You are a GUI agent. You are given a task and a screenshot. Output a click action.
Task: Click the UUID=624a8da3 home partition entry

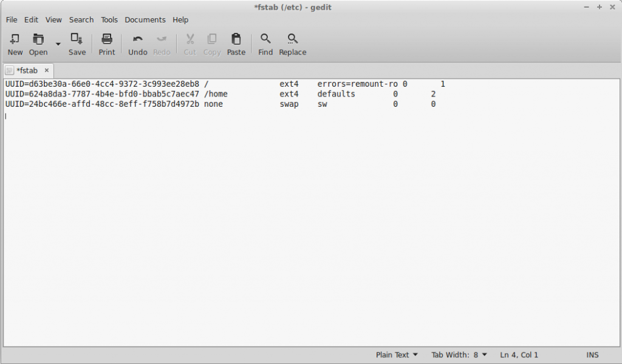point(102,94)
